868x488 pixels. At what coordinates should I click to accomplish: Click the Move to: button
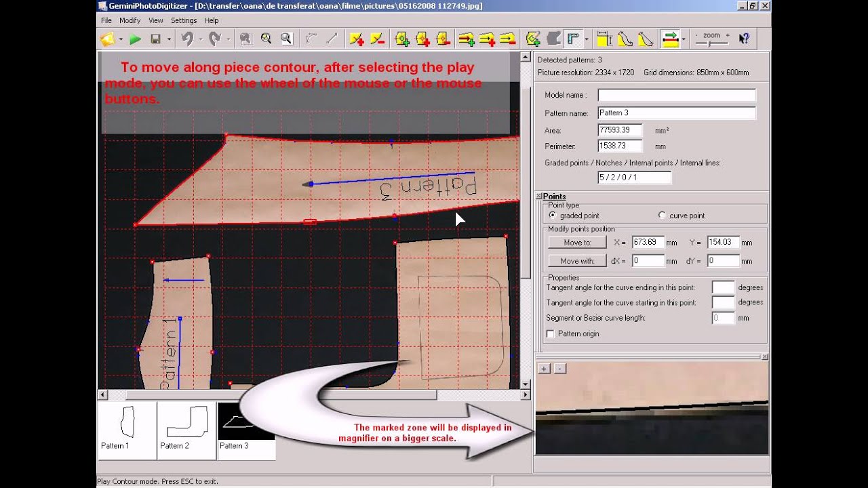coord(577,242)
